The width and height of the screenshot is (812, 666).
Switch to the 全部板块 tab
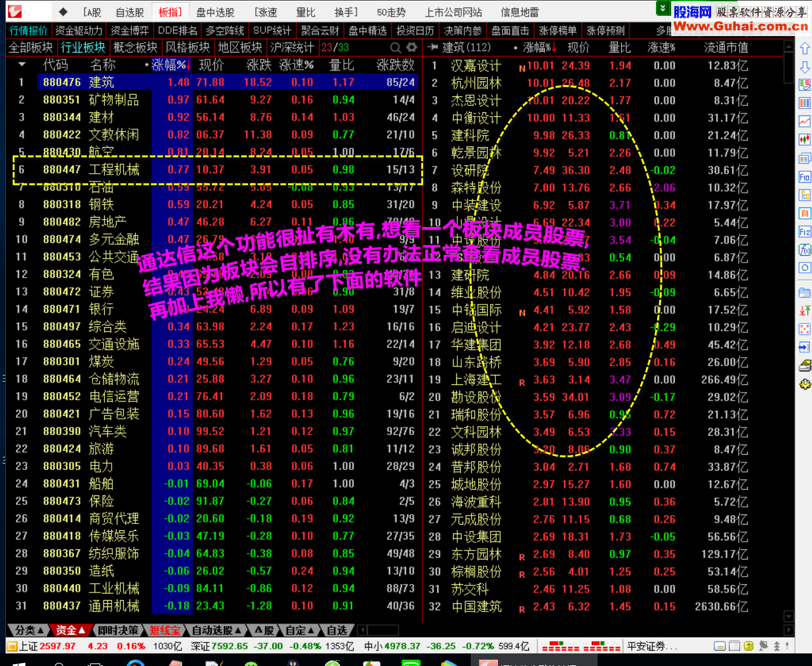(30, 48)
